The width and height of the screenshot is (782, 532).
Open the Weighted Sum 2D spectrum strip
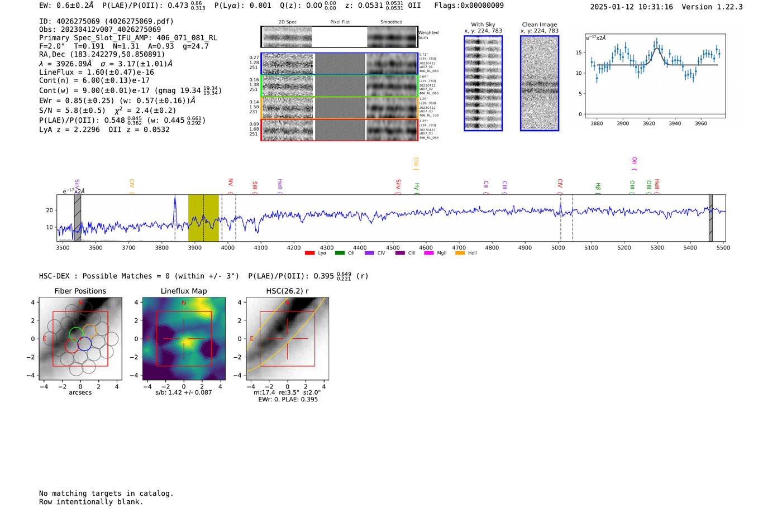coord(339,37)
